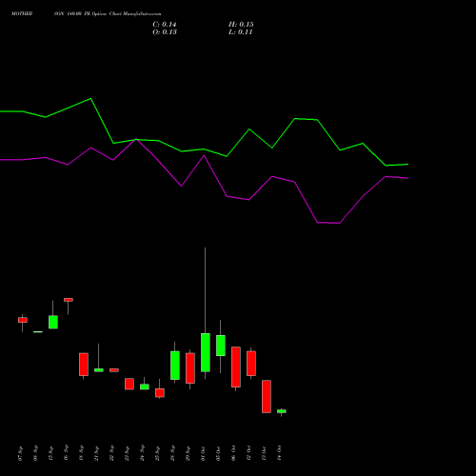This screenshot has height=476, width=476.
Task: Select the red candle above 06 Oct
Action: (x=236, y=367)
